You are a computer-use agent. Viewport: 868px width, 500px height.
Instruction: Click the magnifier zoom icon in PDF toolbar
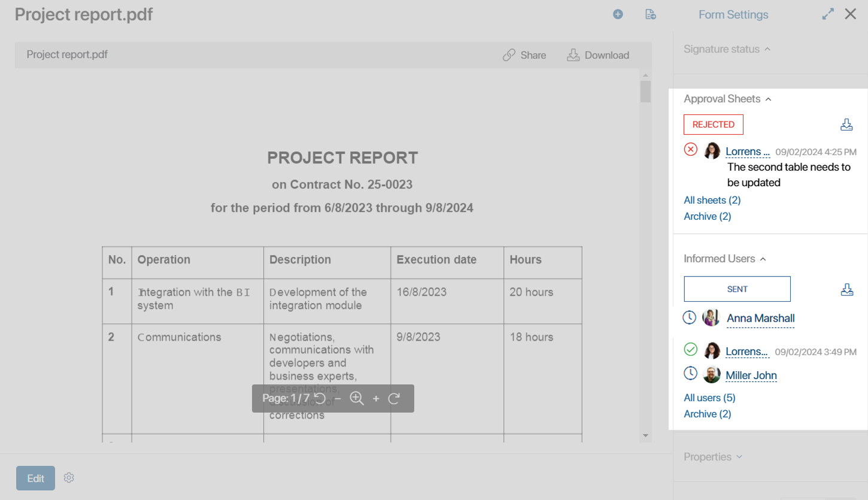pos(357,398)
